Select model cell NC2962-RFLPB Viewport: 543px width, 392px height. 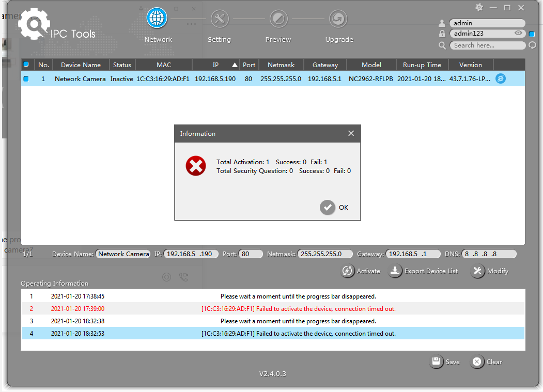click(x=371, y=79)
